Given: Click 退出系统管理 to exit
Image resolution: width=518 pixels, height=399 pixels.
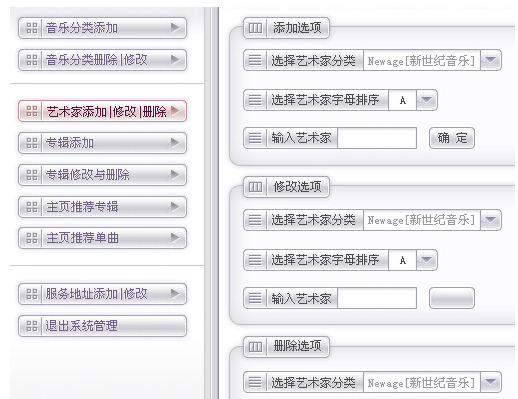Looking at the screenshot, I should click(x=102, y=326).
